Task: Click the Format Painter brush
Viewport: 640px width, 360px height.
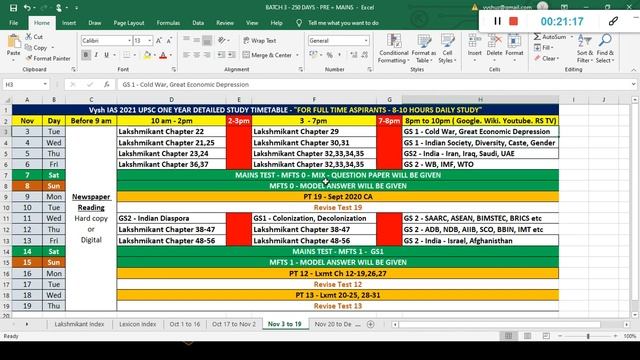Action: click(x=48, y=58)
